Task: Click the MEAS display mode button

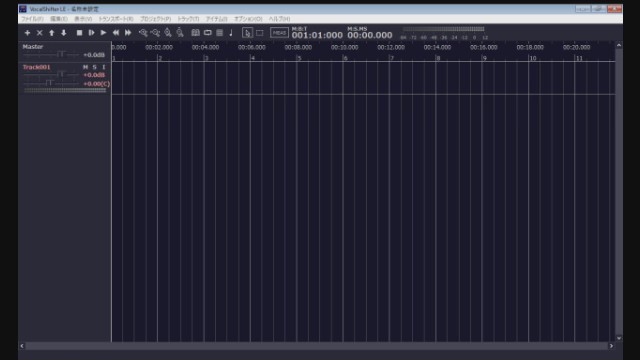Action: (279, 33)
